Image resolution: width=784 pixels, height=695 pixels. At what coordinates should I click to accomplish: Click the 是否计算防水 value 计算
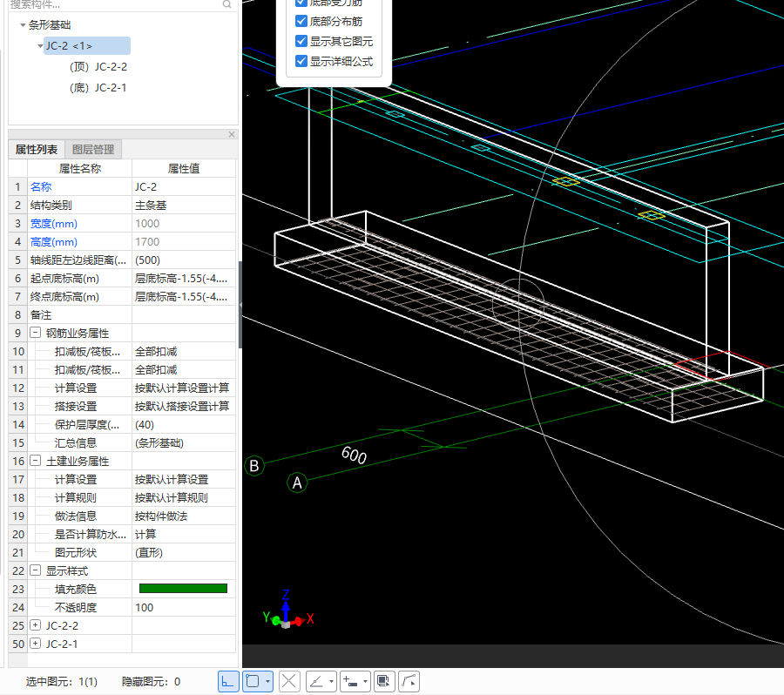[184, 535]
